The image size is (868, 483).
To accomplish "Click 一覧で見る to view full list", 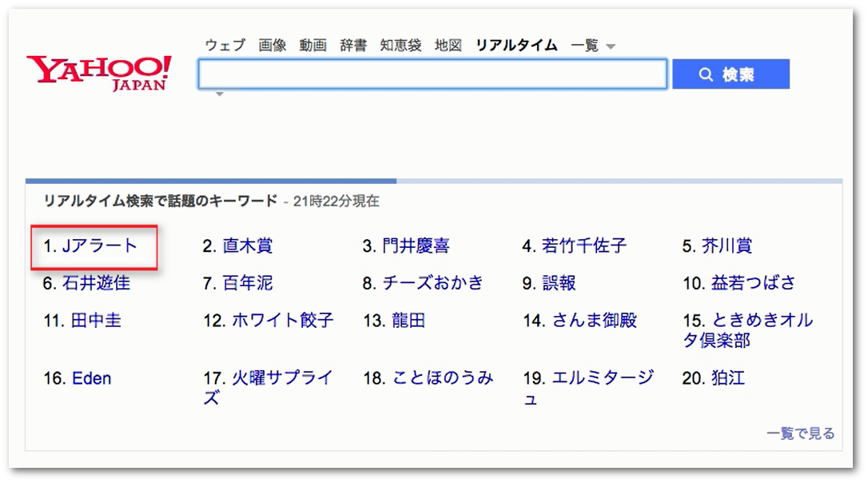I will coord(800,433).
